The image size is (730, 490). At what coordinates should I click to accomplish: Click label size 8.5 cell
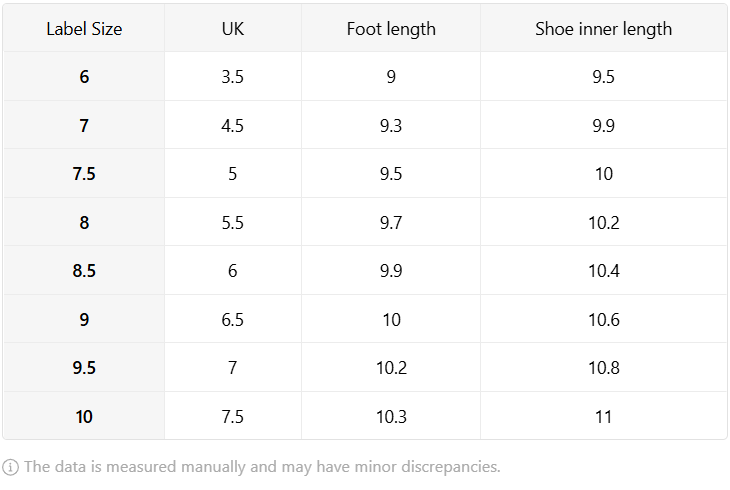coord(84,271)
